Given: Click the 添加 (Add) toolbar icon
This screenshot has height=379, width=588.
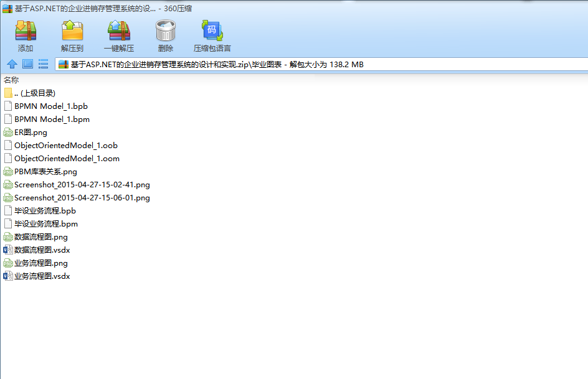Looking at the screenshot, I should (x=26, y=31).
